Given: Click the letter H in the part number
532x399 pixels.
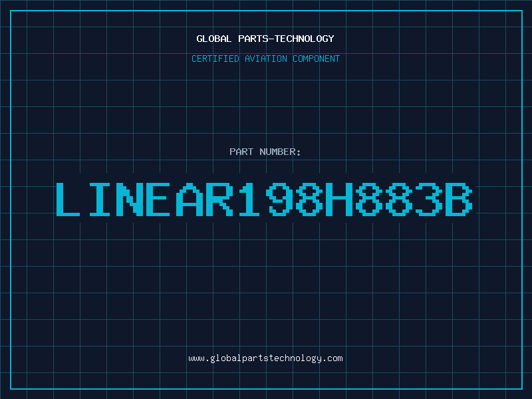Looking at the screenshot, I should click(x=339, y=199).
